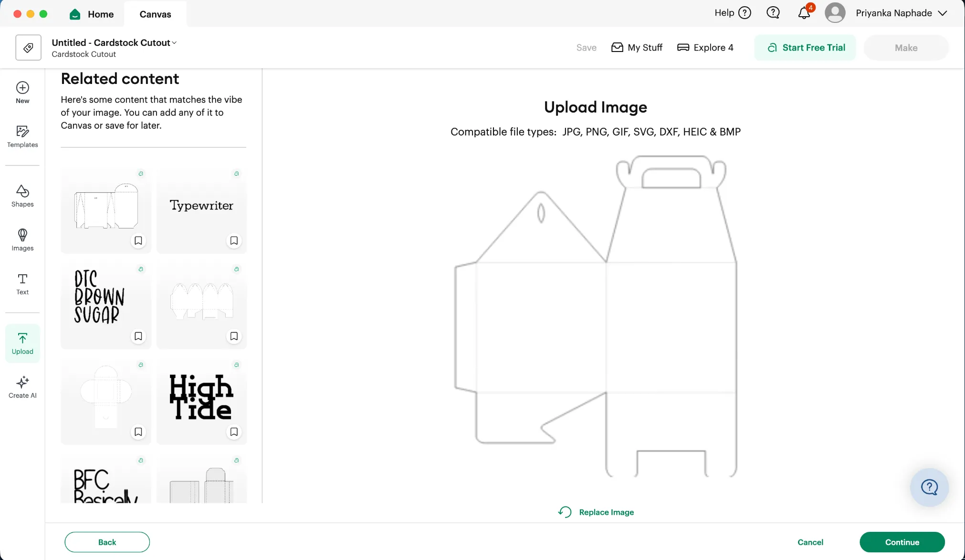Open the Shapes panel
The width and height of the screenshot is (965, 560).
(x=22, y=196)
